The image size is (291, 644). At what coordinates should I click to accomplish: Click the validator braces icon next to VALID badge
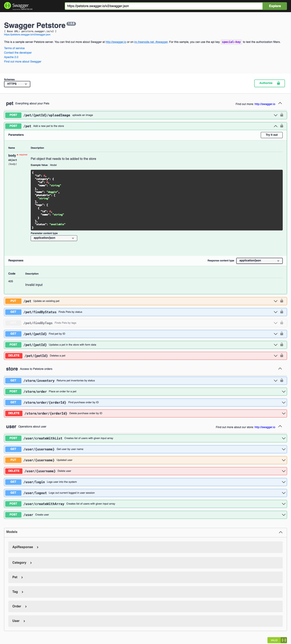point(284,640)
